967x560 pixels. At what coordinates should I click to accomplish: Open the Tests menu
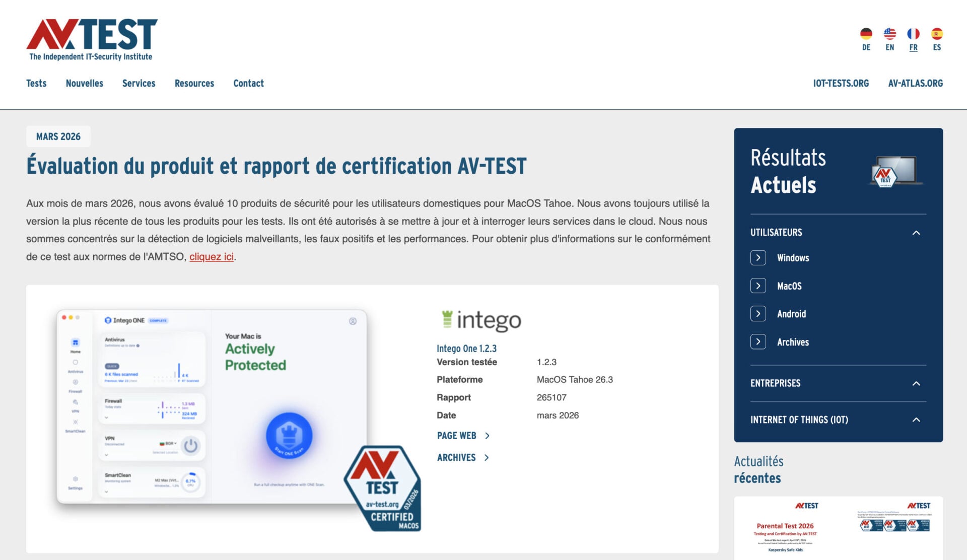36,83
